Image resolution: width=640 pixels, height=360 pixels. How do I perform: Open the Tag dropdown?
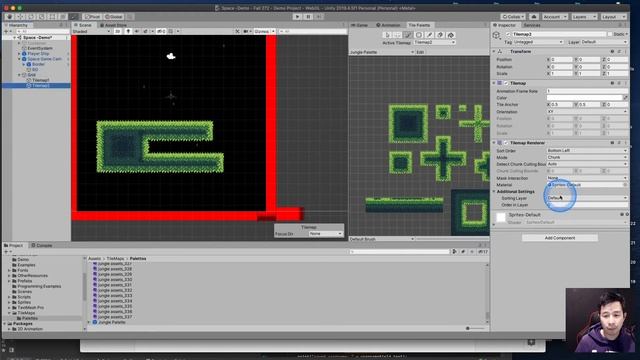coord(538,42)
